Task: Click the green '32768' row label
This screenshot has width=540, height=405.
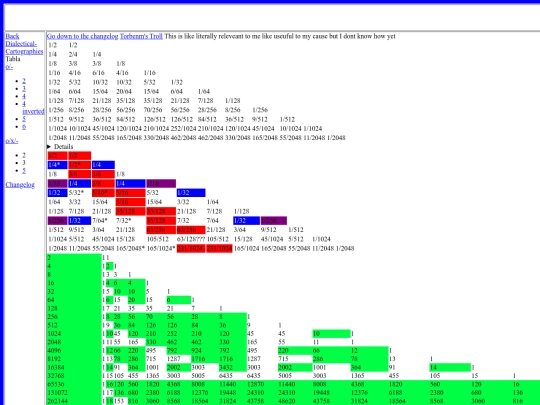Action: [74, 376]
